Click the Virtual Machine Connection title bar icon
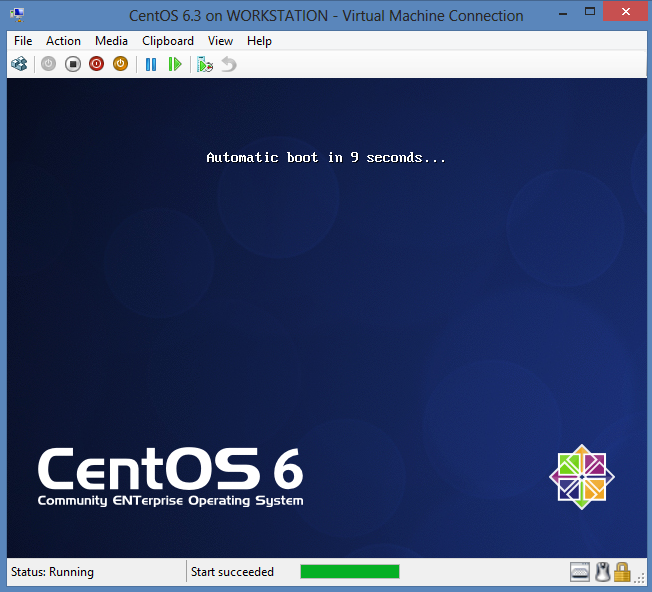Viewport: 652px width, 592px height. (x=17, y=15)
